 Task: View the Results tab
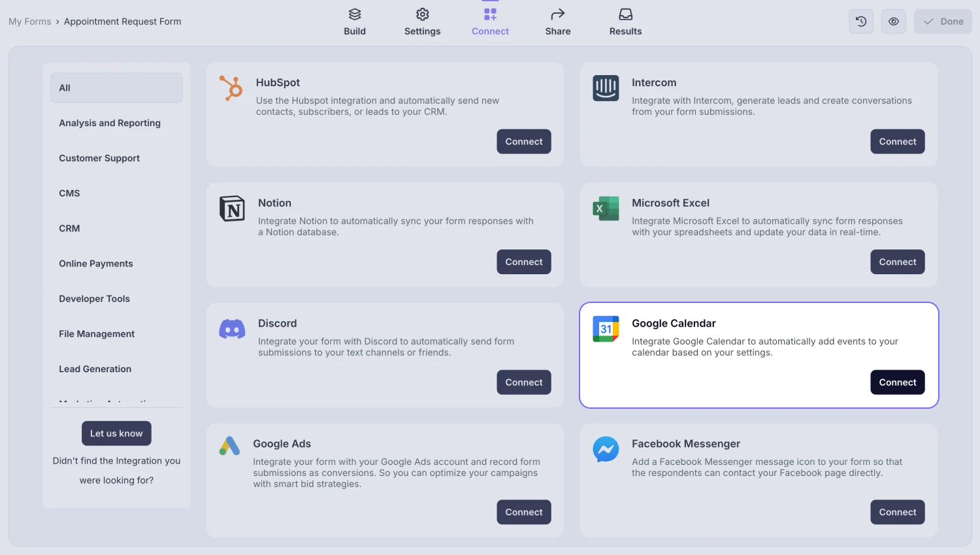tap(625, 22)
